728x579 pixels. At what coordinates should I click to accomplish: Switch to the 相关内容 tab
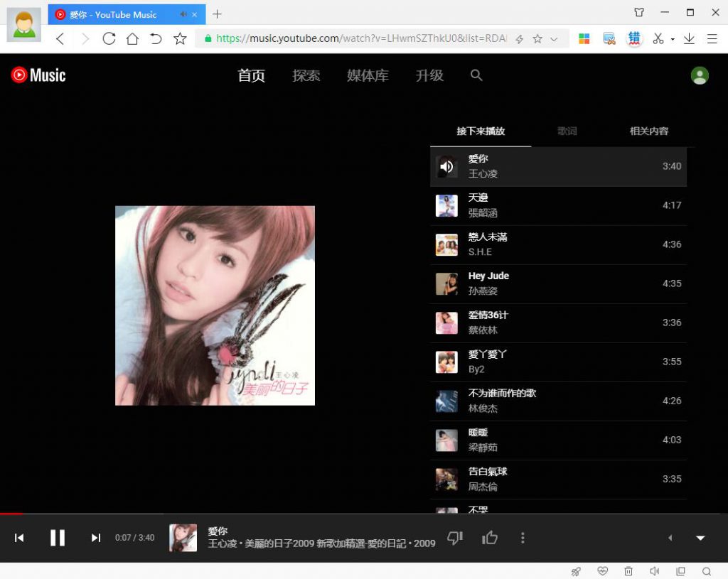pyautogui.click(x=648, y=131)
